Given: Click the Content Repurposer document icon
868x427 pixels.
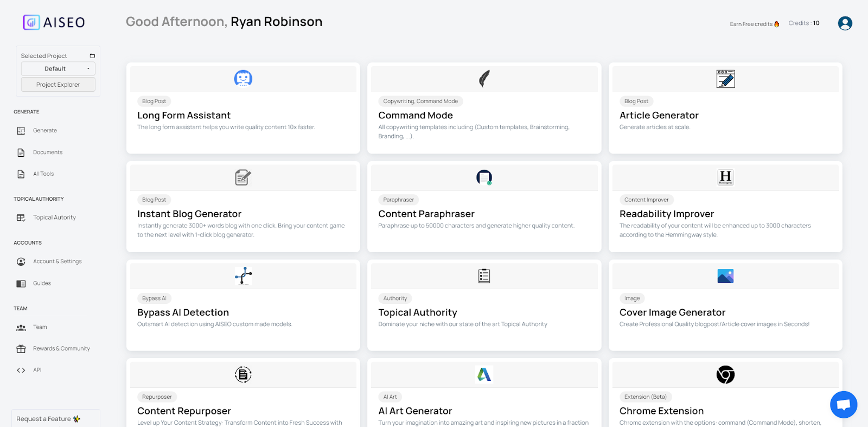Looking at the screenshot, I should (x=243, y=374).
